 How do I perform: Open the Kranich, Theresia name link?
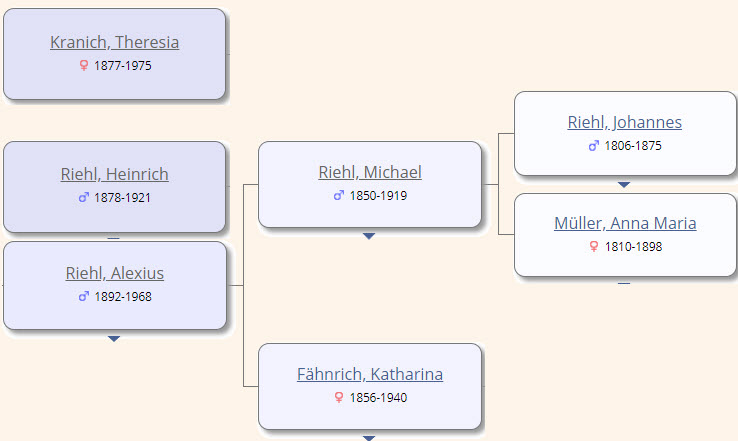[114, 42]
